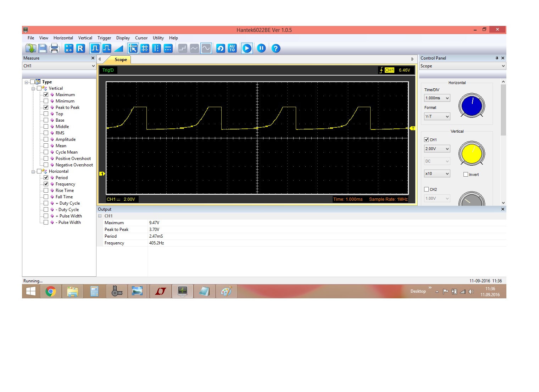
Task: Open the x10 probe attenuation dropdown
Action: click(x=437, y=173)
